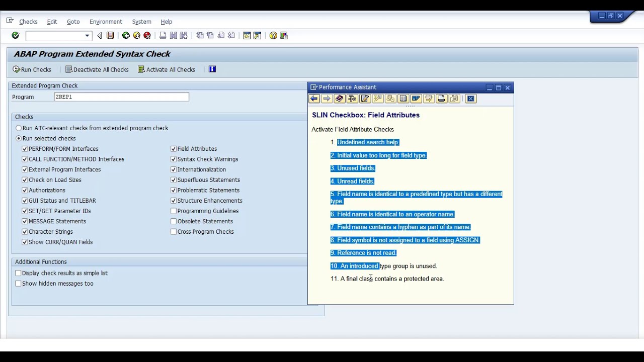Toggle CALL FUNCTION/METHOD Interfaces checkbox

point(25,159)
